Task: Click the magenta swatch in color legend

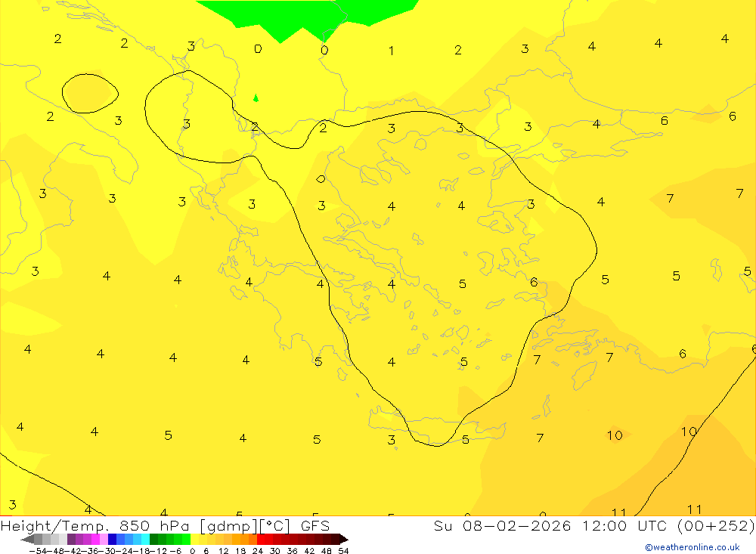Action: pos(95,540)
